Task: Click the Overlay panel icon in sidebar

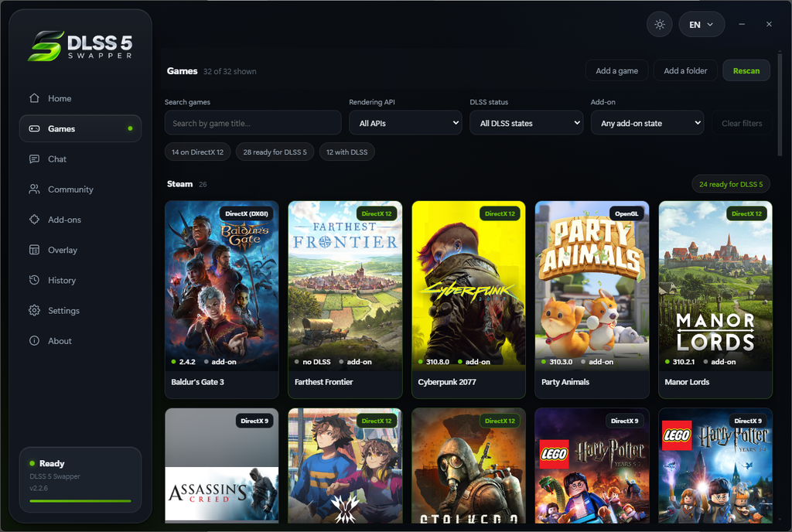Action: [x=34, y=250]
